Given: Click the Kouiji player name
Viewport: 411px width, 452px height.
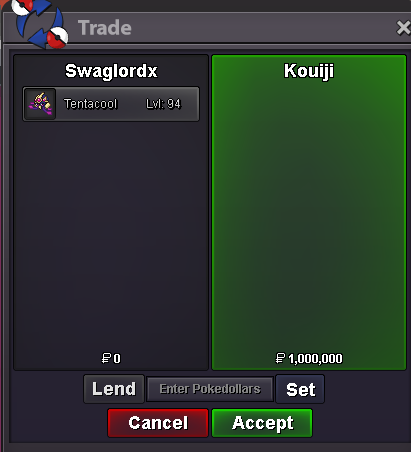Looking at the screenshot, I should click(x=309, y=71).
